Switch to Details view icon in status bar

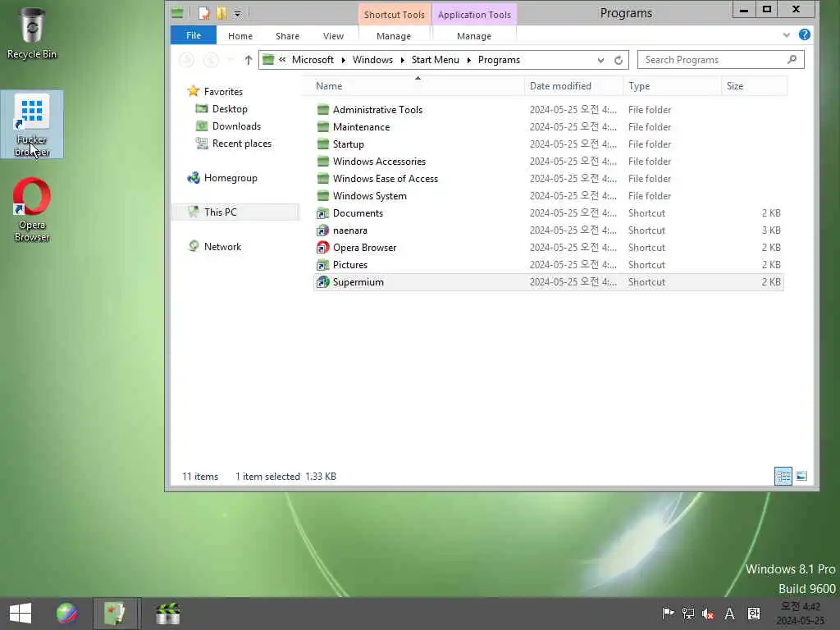pos(783,477)
